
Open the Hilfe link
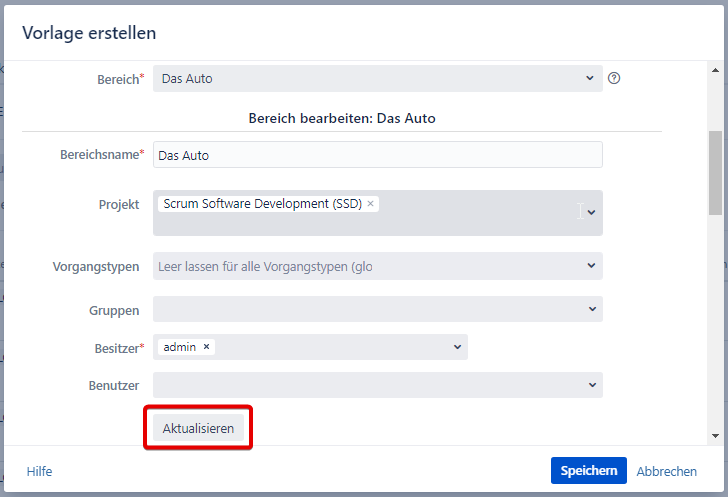pos(39,471)
